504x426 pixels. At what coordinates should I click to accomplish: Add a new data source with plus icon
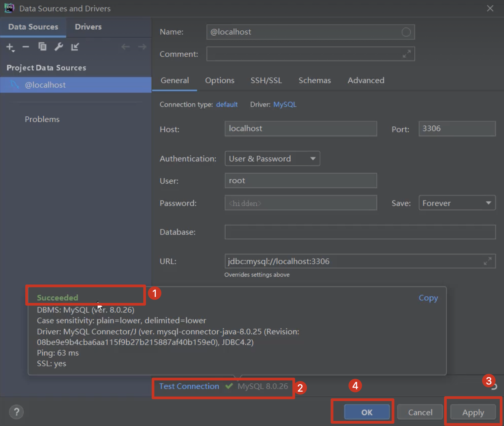pyautogui.click(x=10, y=47)
